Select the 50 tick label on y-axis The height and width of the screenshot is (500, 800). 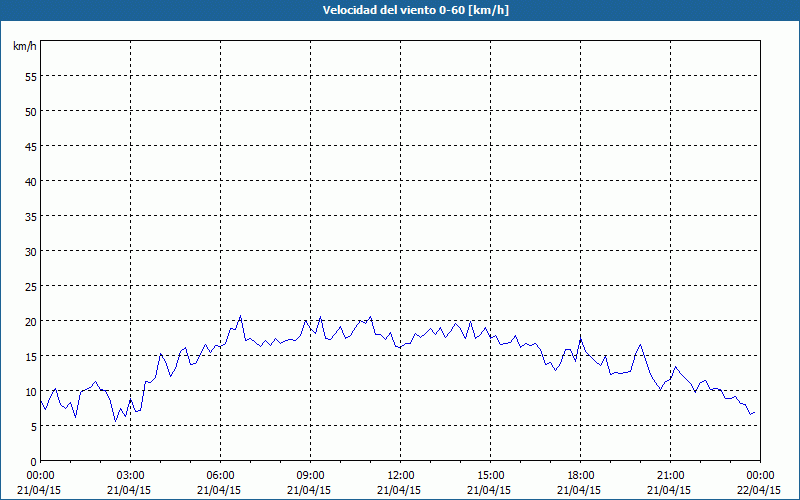[x=30, y=111]
